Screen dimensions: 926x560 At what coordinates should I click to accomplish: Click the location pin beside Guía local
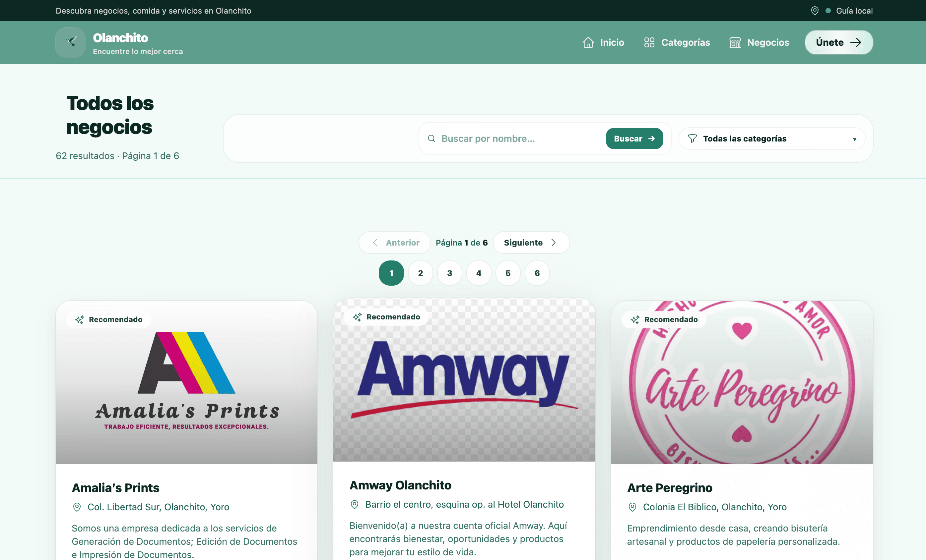[814, 11]
